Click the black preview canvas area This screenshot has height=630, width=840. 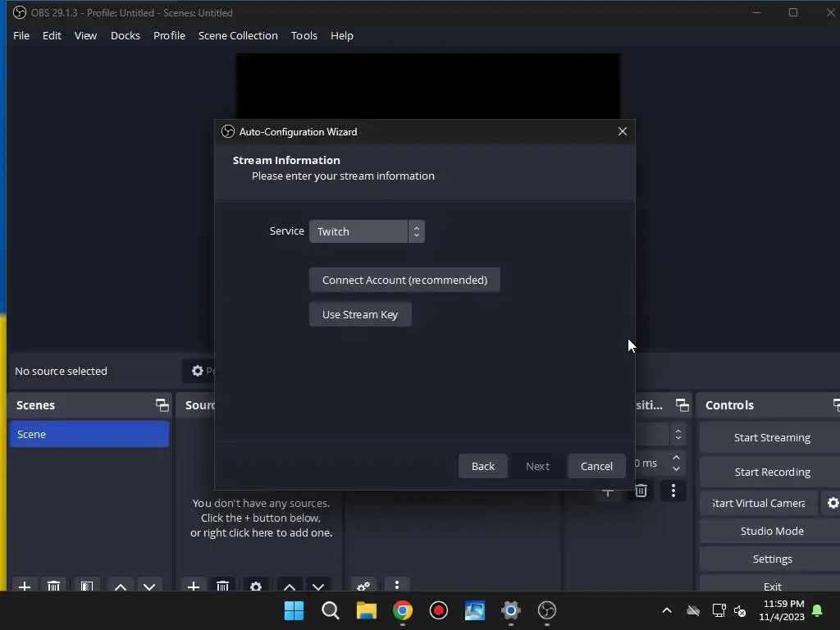click(427, 85)
